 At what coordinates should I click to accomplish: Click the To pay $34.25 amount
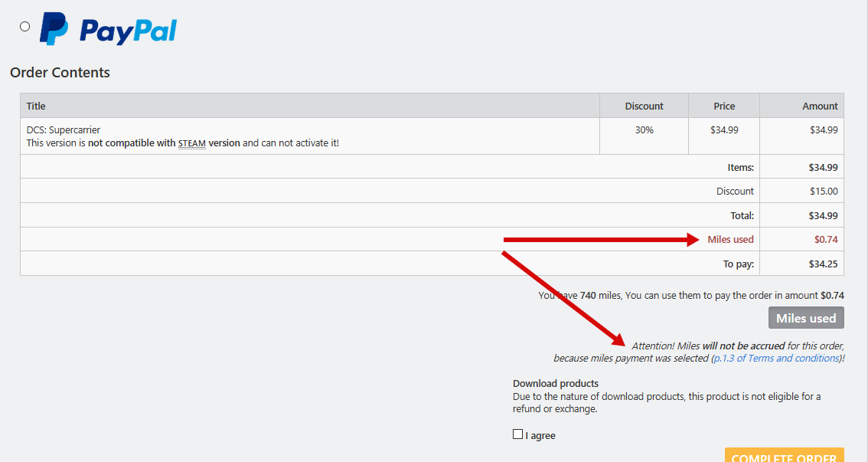[823, 264]
